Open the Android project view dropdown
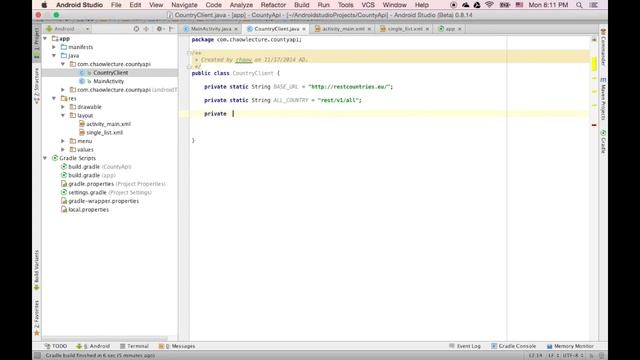 [68, 29]
